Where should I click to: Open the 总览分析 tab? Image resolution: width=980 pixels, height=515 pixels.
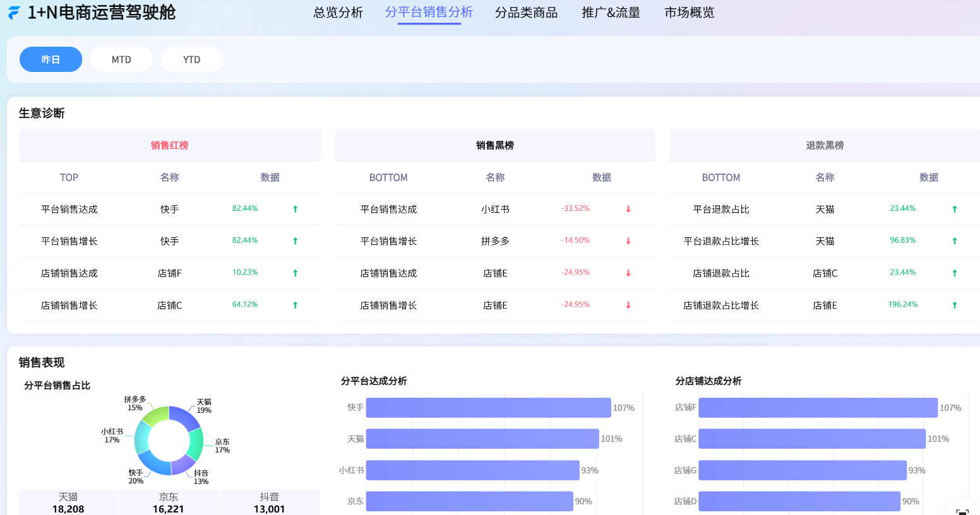(x=338, y=13)
